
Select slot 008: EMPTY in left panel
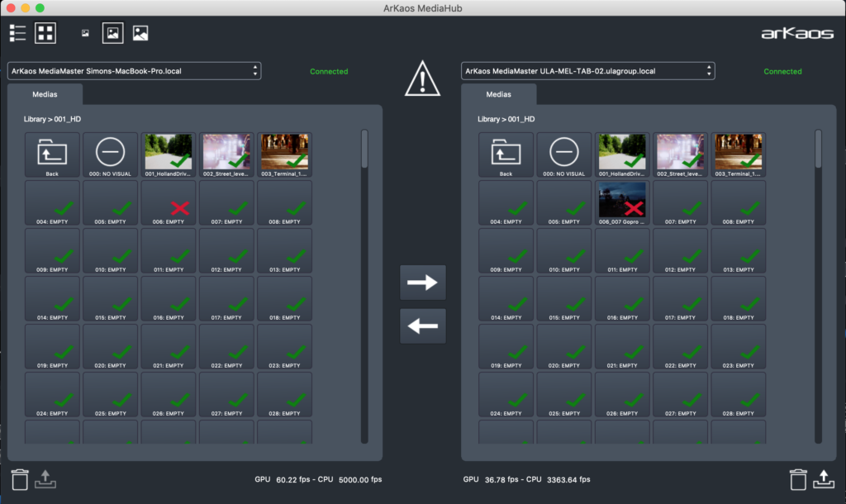click(x=285, y=203)
